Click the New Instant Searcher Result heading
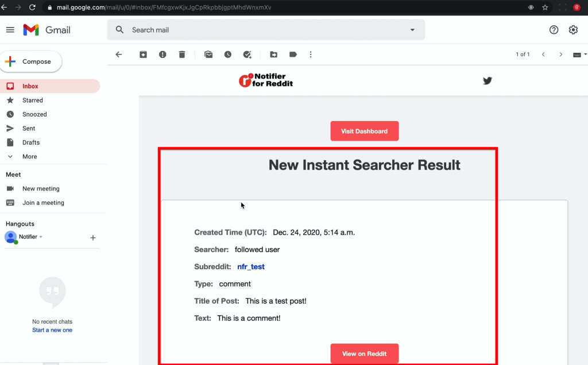 tap(364, 165)
